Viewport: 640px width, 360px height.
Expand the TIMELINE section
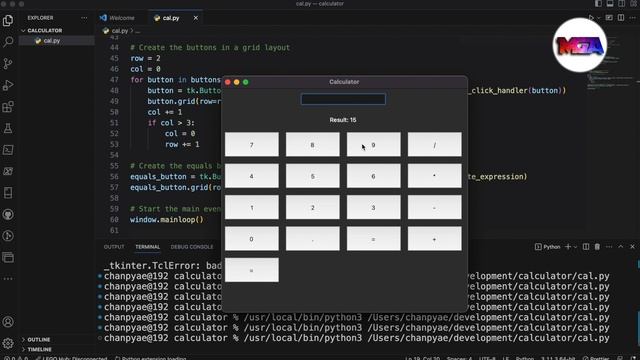[x=39, y=349]
